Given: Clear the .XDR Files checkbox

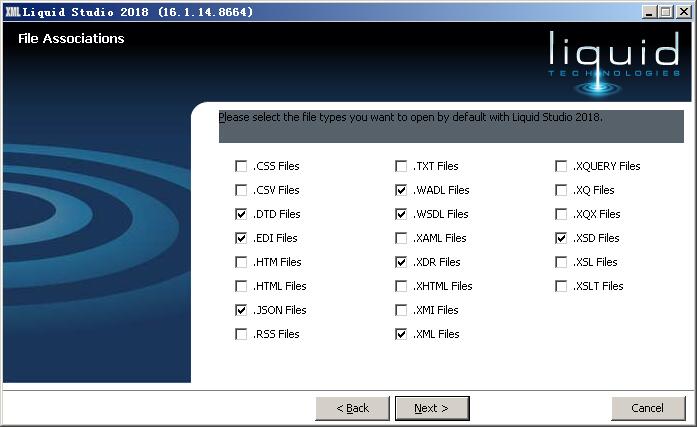Looking at the screenshot, I should coord(401,262).
